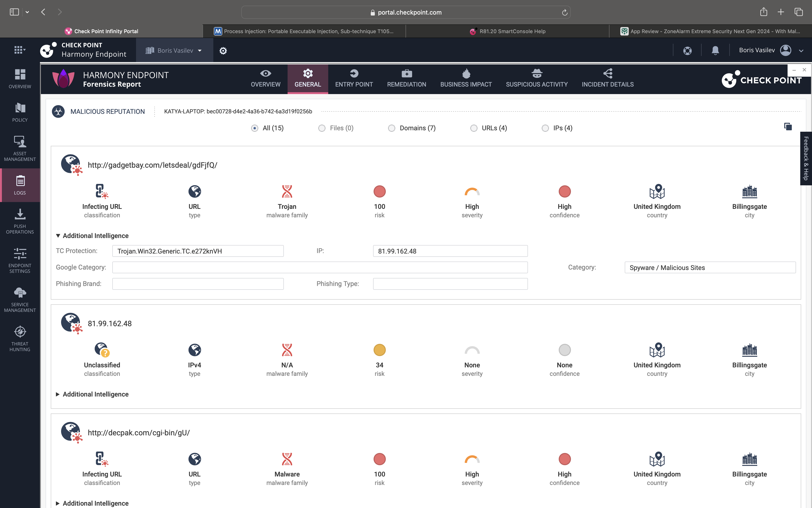Select the Files (0) radio filter

(x=322, y=128)
